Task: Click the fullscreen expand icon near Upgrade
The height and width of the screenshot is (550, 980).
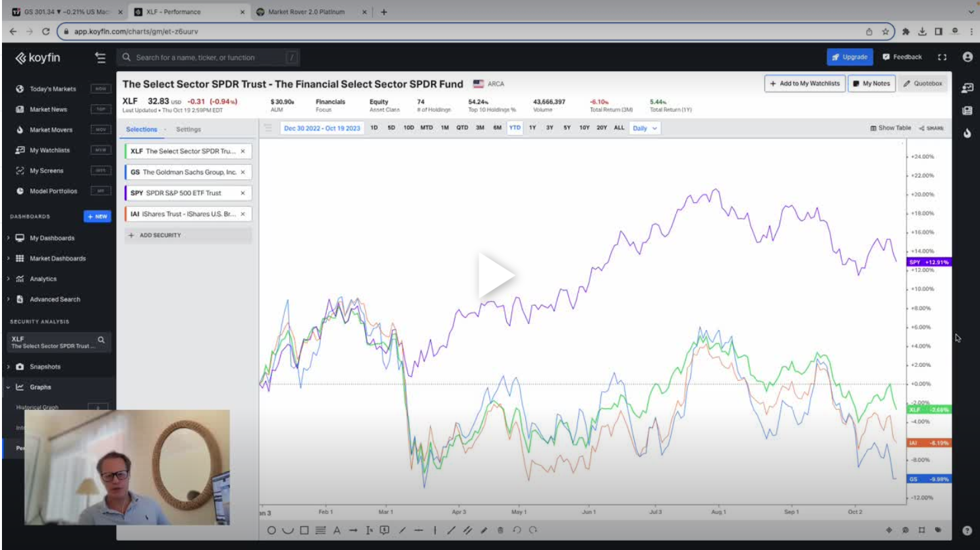Action: 942,57
